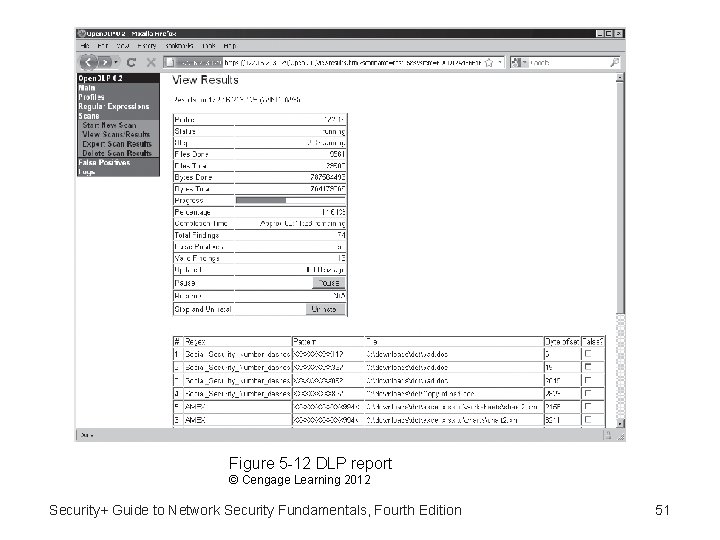The width and height of the screenshot is (720, 540).
Task: Open the Edit menu
Action: [x=103, y=45]
